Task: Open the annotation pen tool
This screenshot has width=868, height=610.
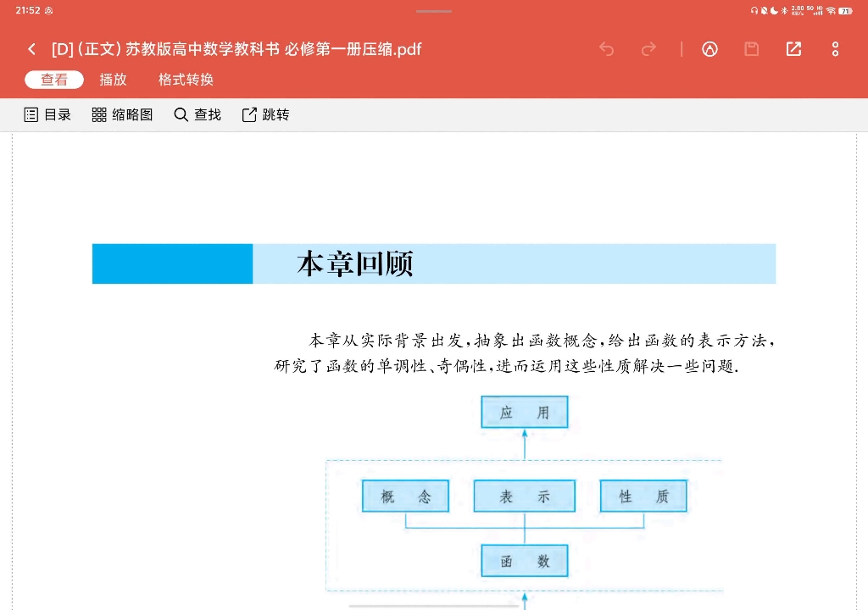Action: [x=709, y=49]
